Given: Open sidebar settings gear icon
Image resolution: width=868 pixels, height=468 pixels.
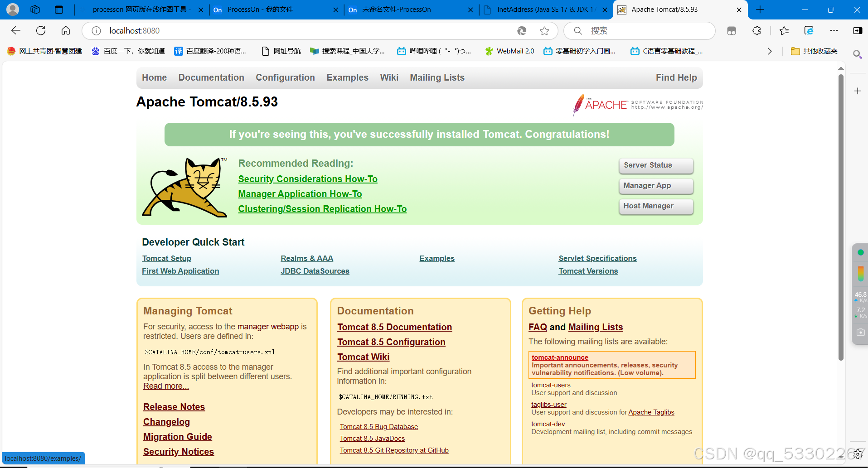Looking at the screenshot, I should pos(858,454).
